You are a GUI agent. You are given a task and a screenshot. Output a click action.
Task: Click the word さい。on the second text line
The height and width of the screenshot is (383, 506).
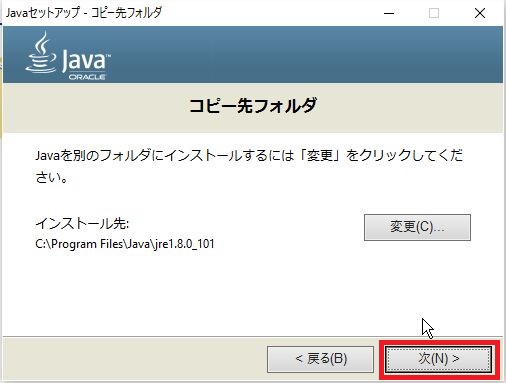pyautogui.click(x=52, y=177)
